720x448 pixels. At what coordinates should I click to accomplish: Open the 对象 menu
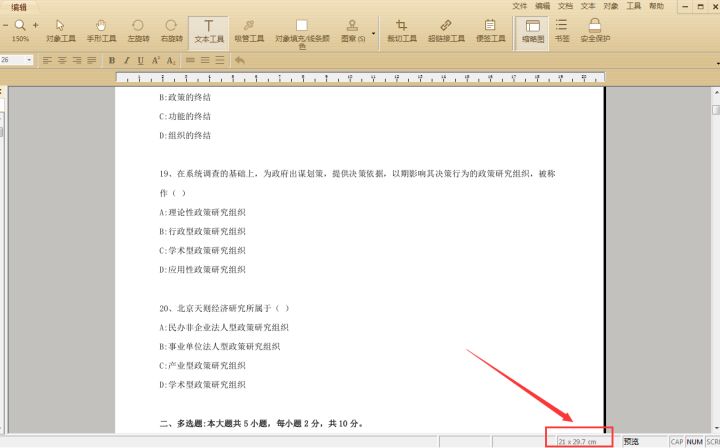pyautogui.click(x=611, y=6)
